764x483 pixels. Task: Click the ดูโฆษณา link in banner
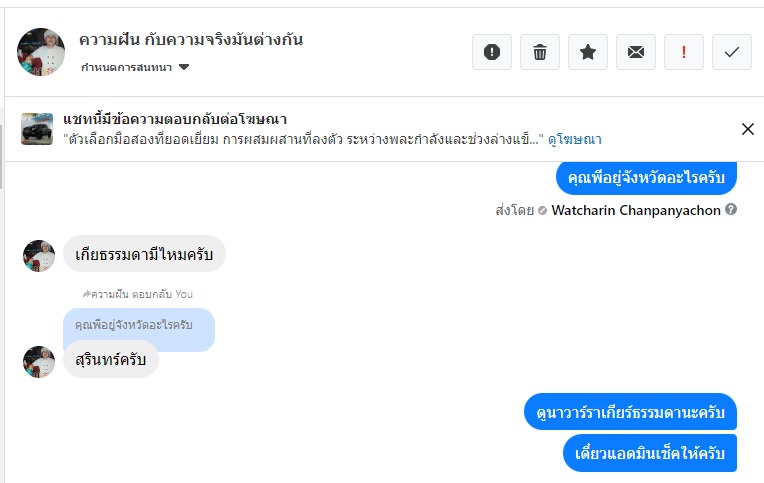(x=574, y=139)
